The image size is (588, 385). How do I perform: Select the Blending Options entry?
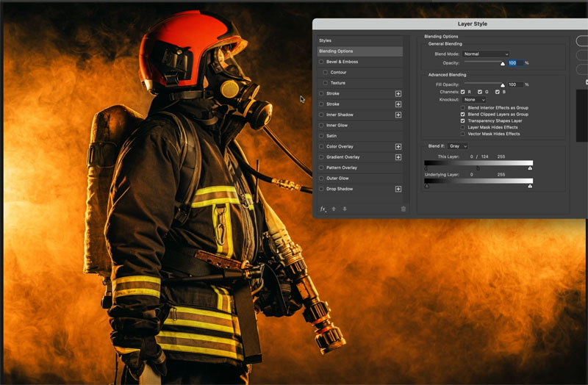pos(360,51)
